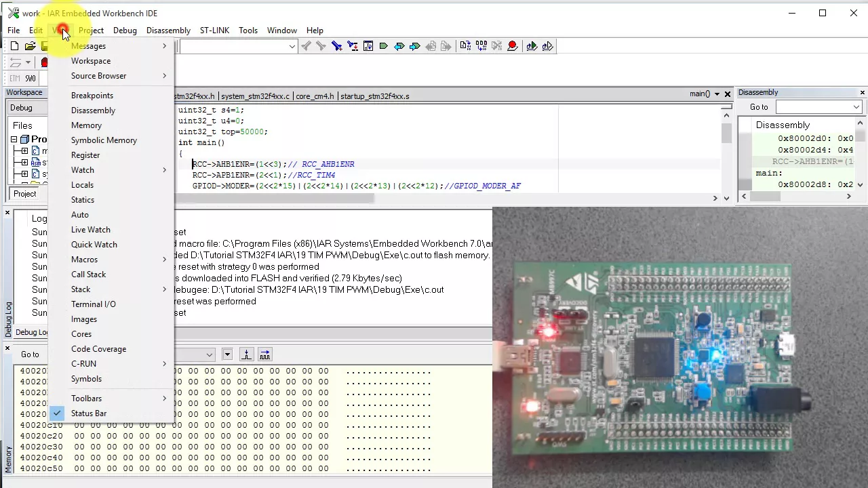Viewport: 868px width, 488px height.
Task: Click the Find Next flashlight icon
Action: 321,46
